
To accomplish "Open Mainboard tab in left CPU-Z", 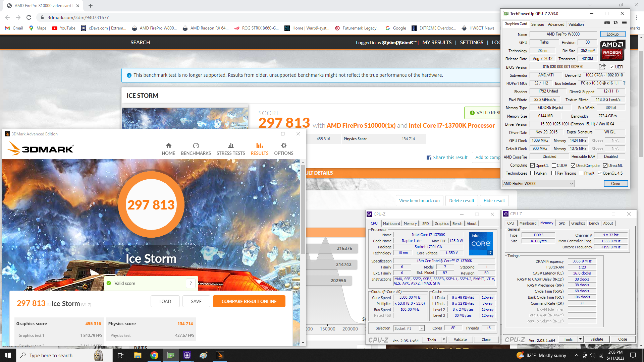I will [x=391, y=224].
